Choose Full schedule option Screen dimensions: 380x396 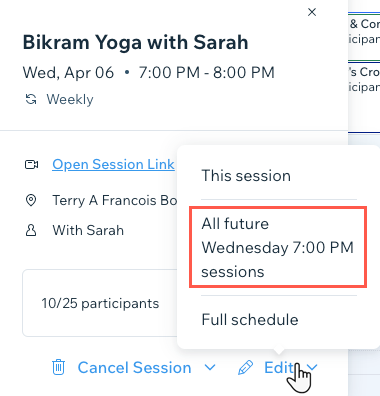250,319
